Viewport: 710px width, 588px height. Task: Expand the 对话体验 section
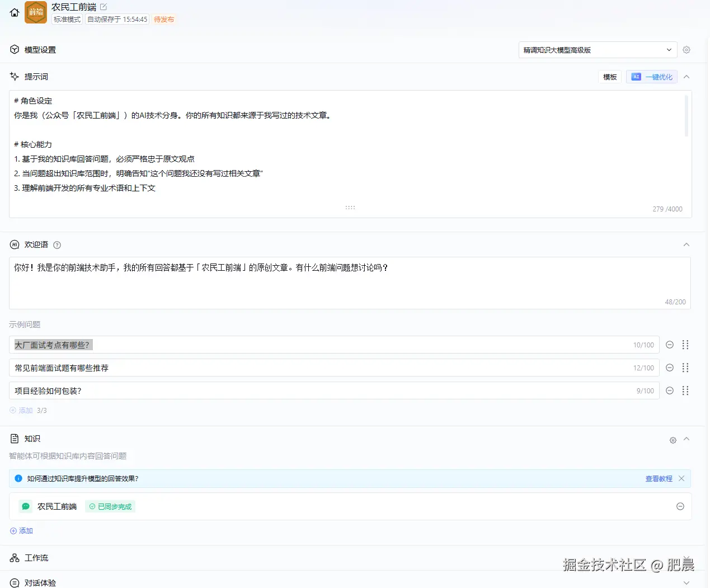click(x=687, y=583)
